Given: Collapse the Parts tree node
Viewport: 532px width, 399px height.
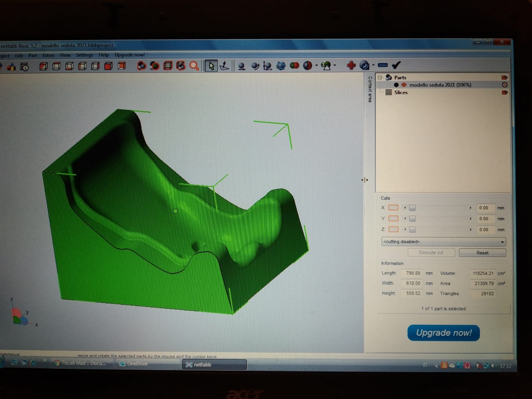Looking at the screenshot, I should (380, 77).
